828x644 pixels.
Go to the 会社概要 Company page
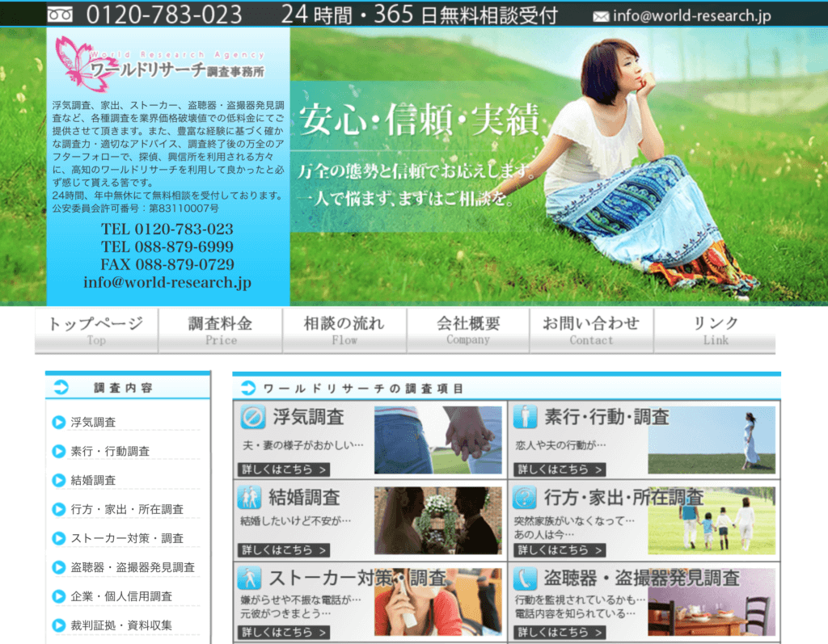pyautogui.click(x=468, y=330)
